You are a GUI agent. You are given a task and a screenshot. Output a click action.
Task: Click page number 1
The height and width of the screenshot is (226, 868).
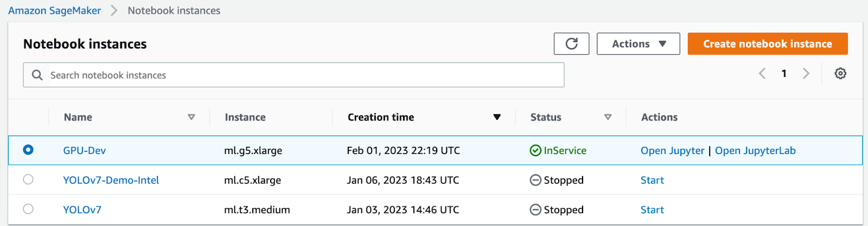pos(784,74)
